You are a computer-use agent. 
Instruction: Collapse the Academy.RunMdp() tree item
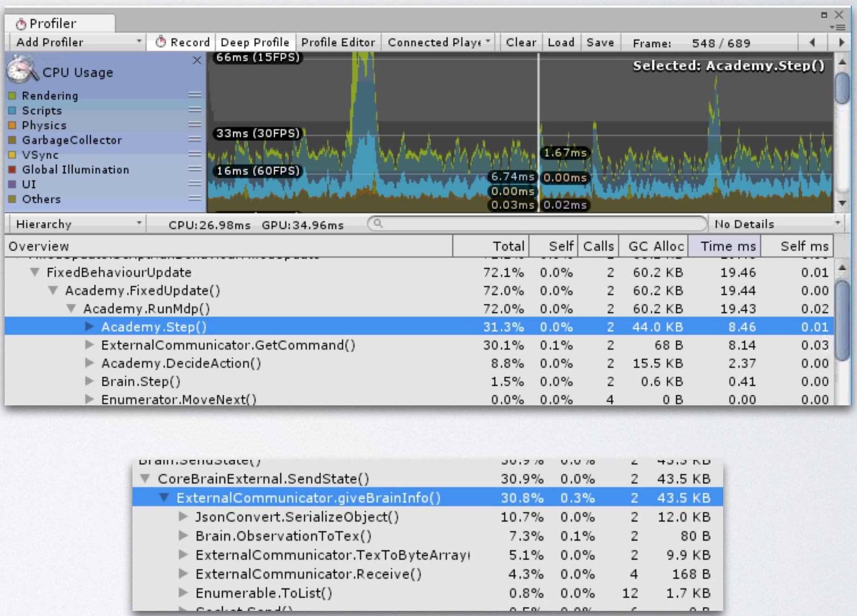pos(72,308)
